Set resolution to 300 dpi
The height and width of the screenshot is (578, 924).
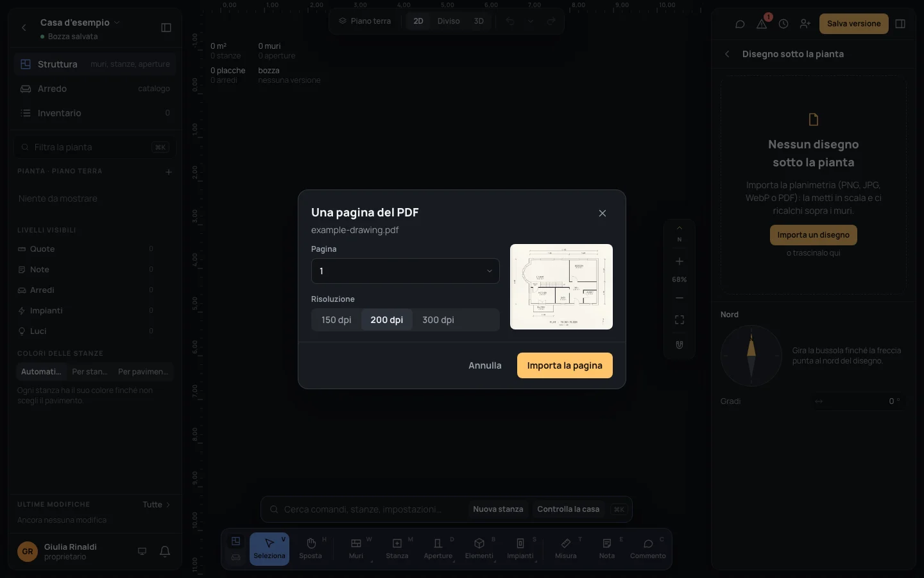point(438,320)
